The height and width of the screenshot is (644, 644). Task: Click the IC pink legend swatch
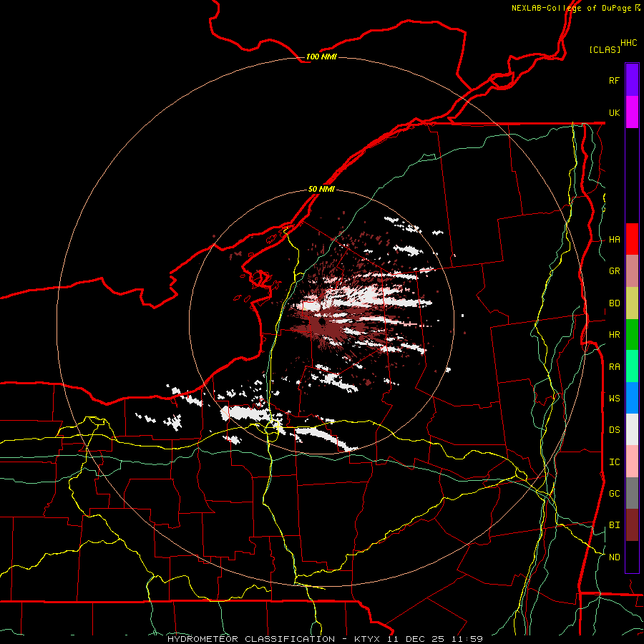632,462
